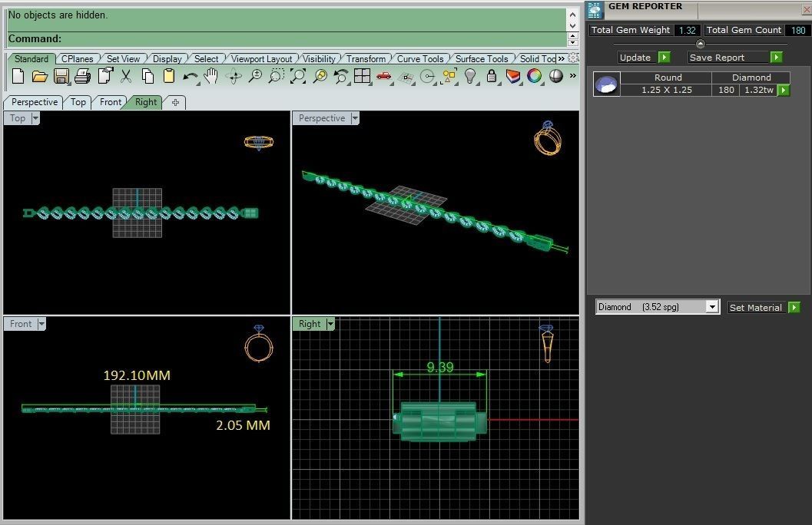The image size is (812, 525).
Task: Select the Pan hand tool
Action: pyautogui.click(x=210, y=77)
